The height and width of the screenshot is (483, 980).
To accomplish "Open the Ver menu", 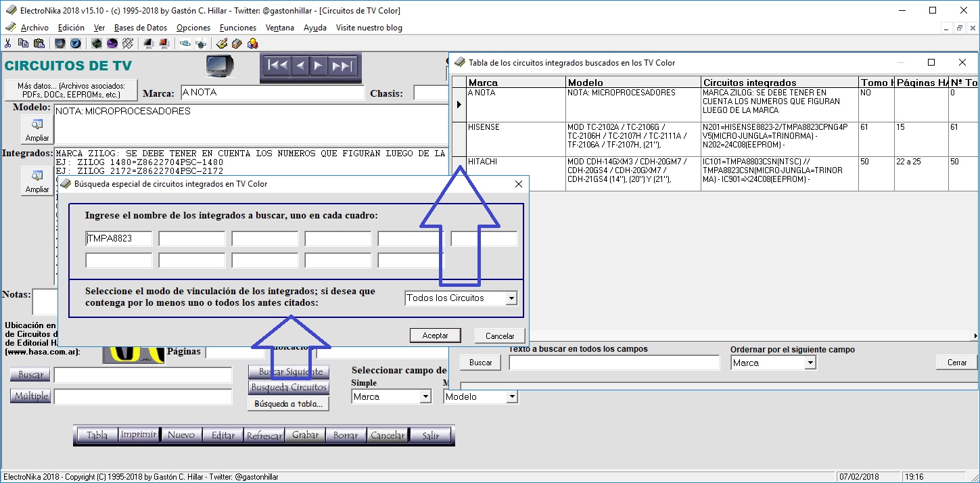I will (x=99, y=28).
